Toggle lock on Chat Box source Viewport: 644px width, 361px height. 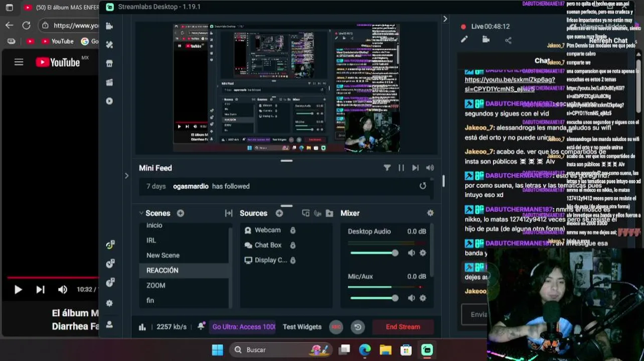point(293,245)
